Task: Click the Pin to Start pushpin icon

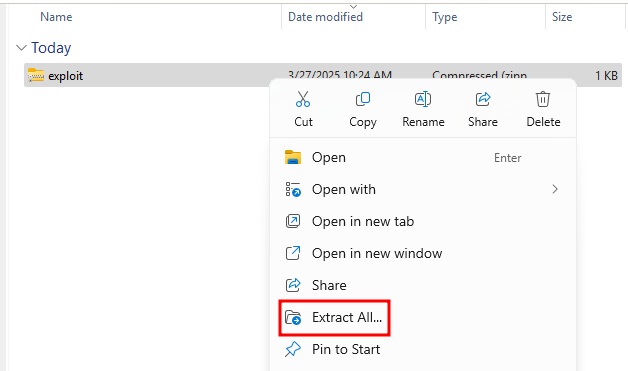Action: [x=293, y=349]
